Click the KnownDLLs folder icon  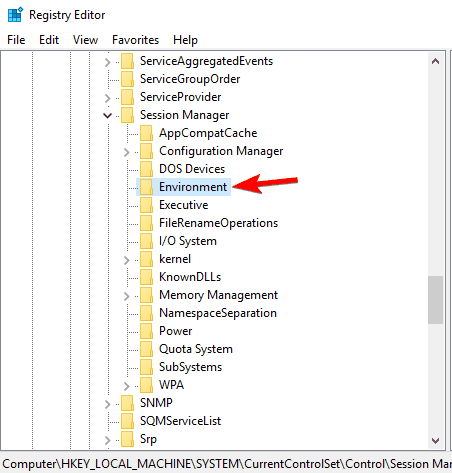tap(146, 277)
